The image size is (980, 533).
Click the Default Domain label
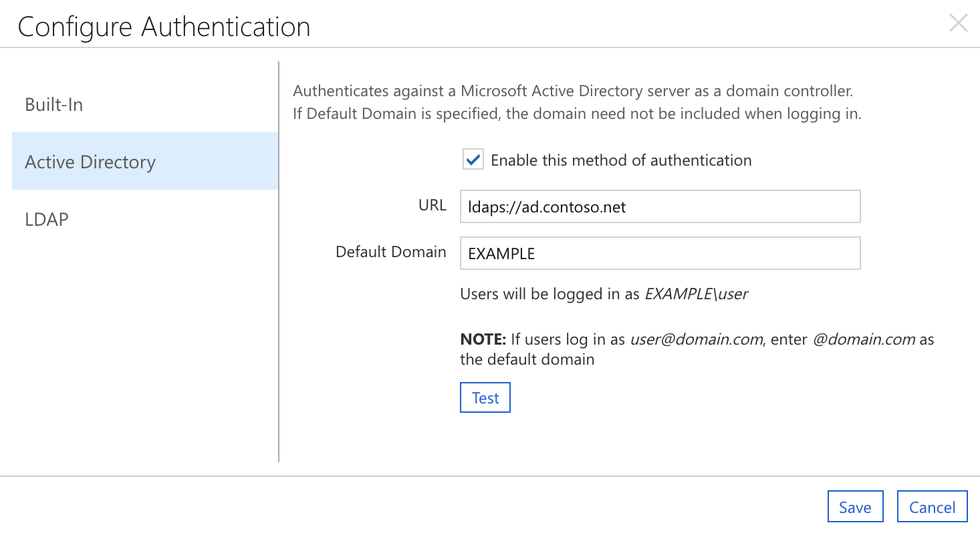coord(391,252)
